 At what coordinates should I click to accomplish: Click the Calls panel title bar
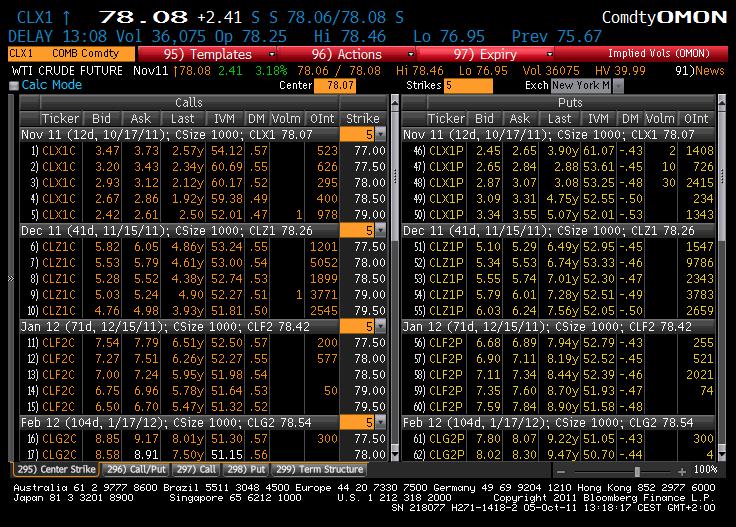189,102
